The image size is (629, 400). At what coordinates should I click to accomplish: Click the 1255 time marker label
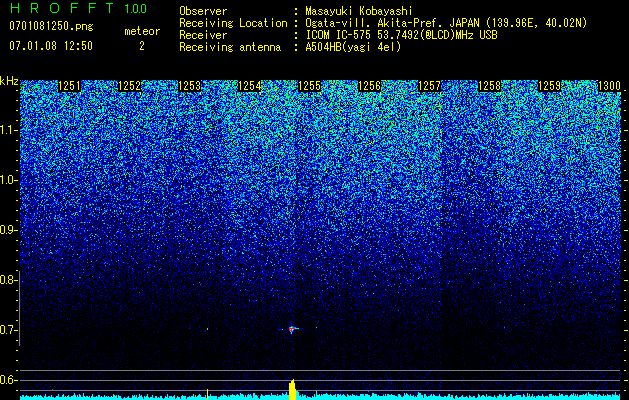310,86
